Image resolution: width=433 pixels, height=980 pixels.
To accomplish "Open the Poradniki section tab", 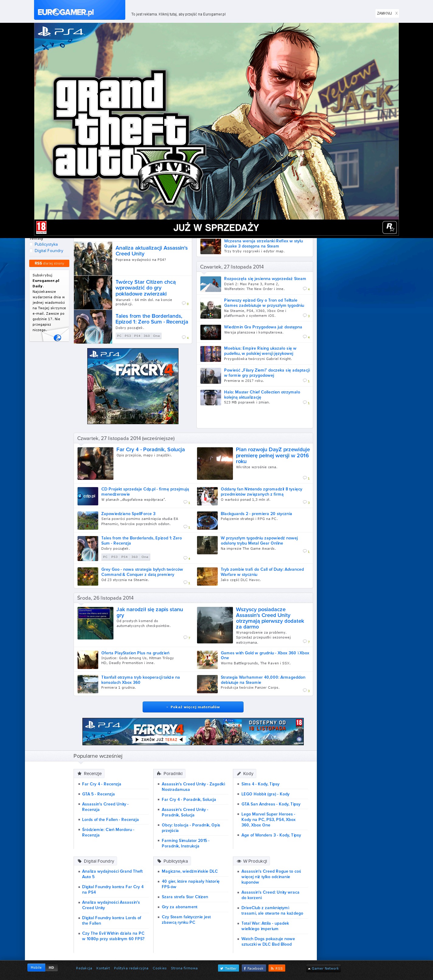I will (169, 774).
